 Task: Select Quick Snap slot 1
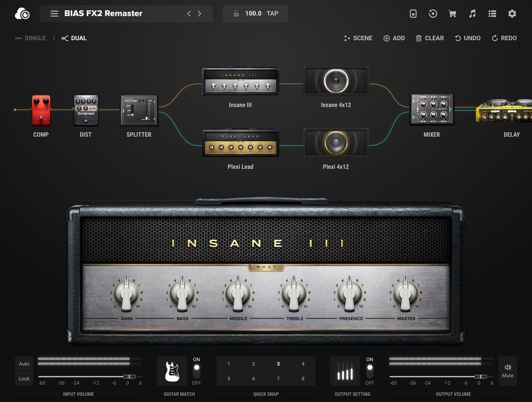(x=229, y=364)
